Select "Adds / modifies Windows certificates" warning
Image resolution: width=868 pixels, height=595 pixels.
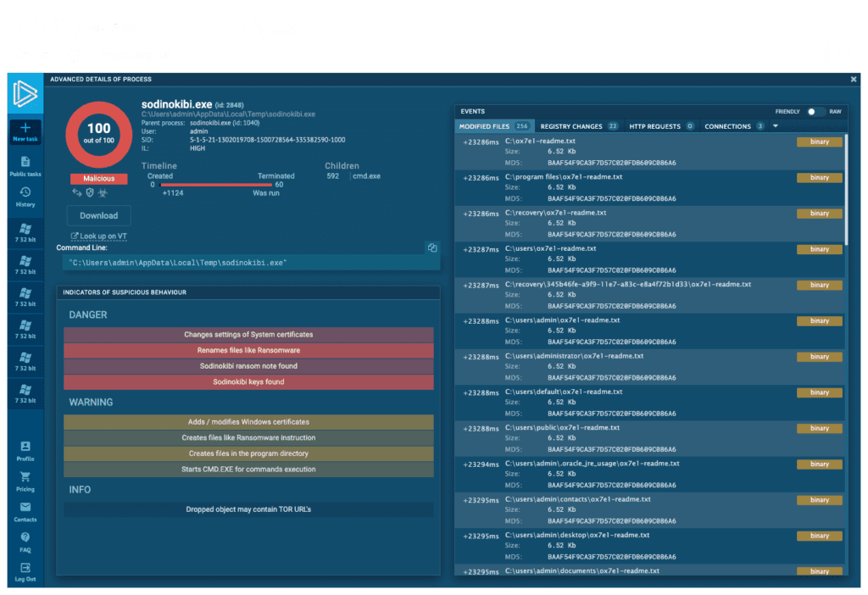click(248, 422)
